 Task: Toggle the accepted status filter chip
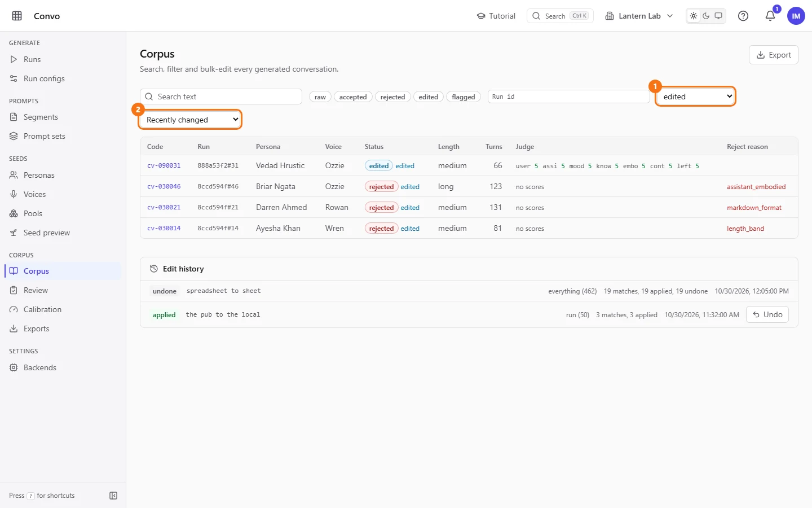[353, 97]
